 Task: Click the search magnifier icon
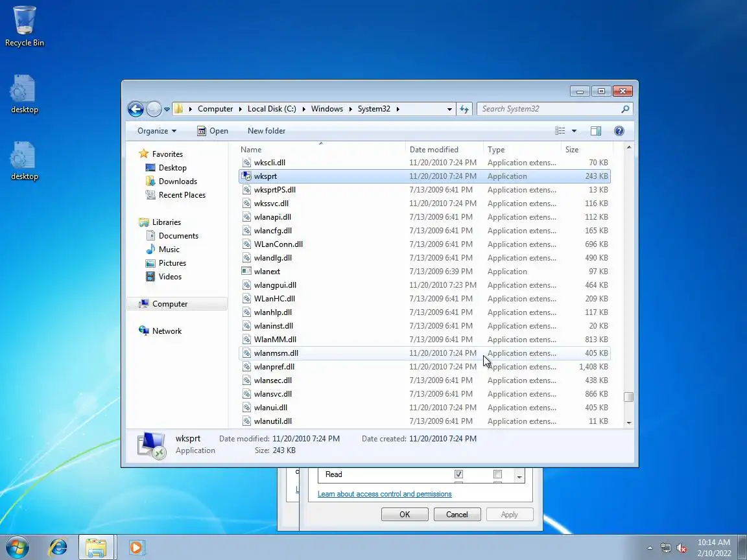[625, 109]
